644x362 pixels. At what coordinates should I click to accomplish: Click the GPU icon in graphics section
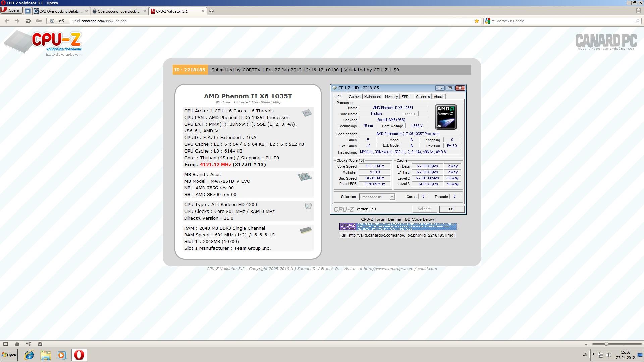308,206
